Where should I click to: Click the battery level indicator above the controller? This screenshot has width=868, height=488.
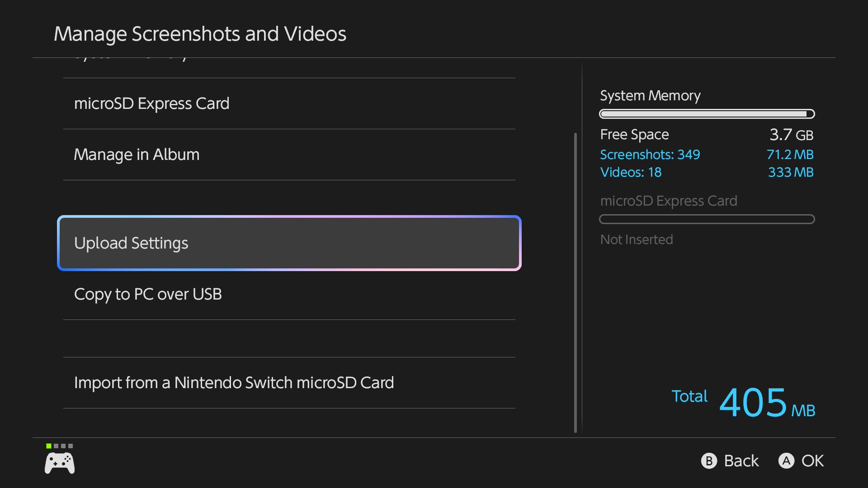tap(59, 445)
